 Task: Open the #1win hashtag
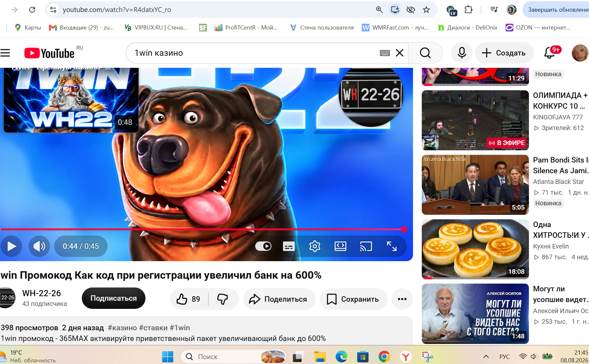point(180,328)
